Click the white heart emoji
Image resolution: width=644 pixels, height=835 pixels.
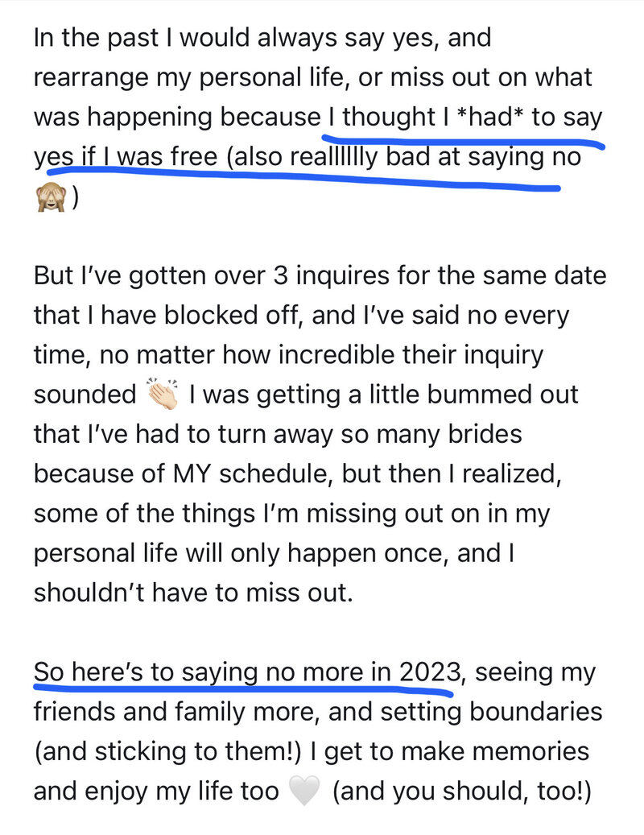pos(304,792)
